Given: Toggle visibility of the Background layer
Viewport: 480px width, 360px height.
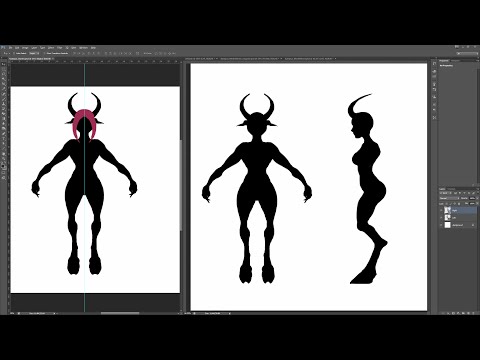Looking at the screenshot, I should pos(441,225).
